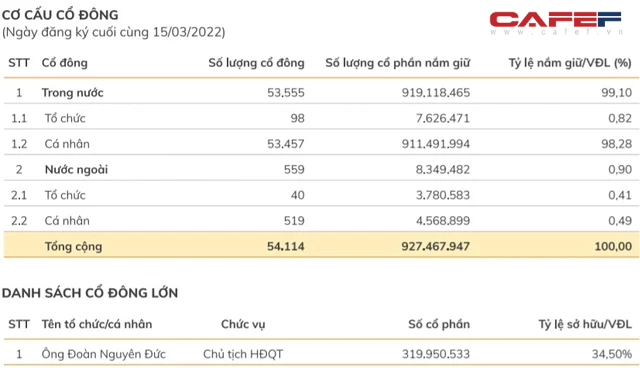Click the Số lượng cổ phần nắm giữ header
640x368 pixels.
[x=398, y=63]
